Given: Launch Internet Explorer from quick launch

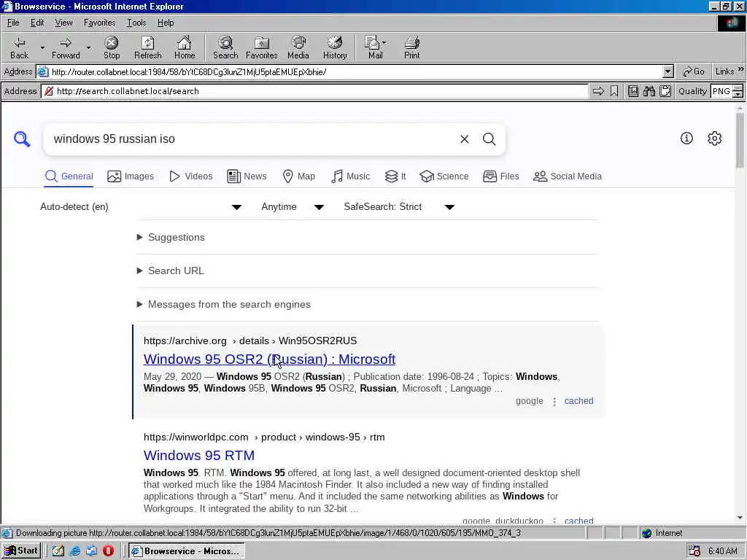Looking at the screenshot, I should (x=75, y=551).
